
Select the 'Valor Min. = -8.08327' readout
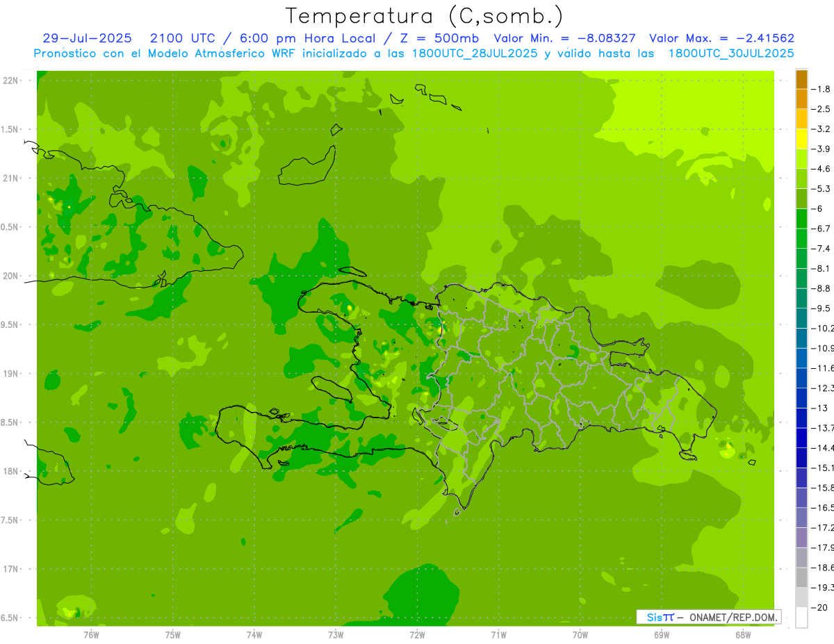pos(564,38)
